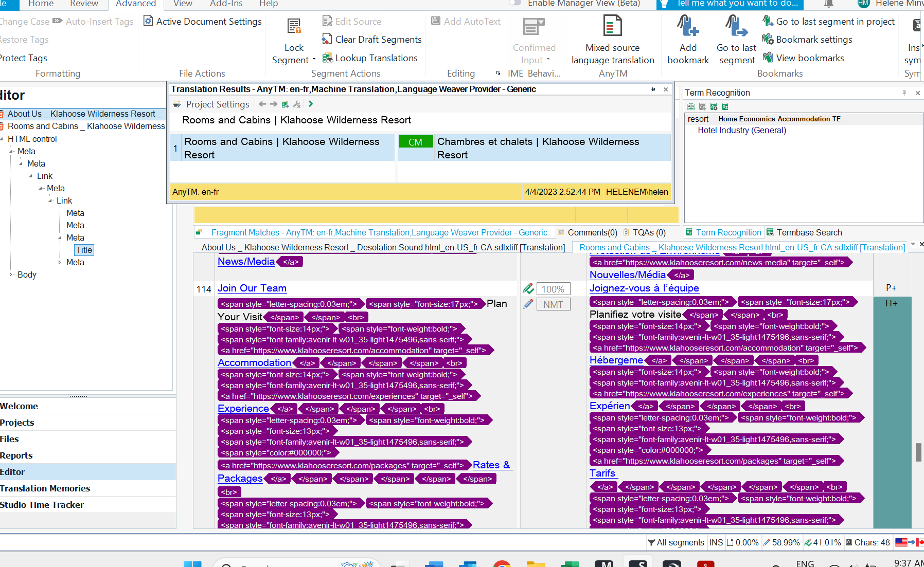Open the Lock Segment dropdown arrow
Screen dimensions: 924x567
314,60
